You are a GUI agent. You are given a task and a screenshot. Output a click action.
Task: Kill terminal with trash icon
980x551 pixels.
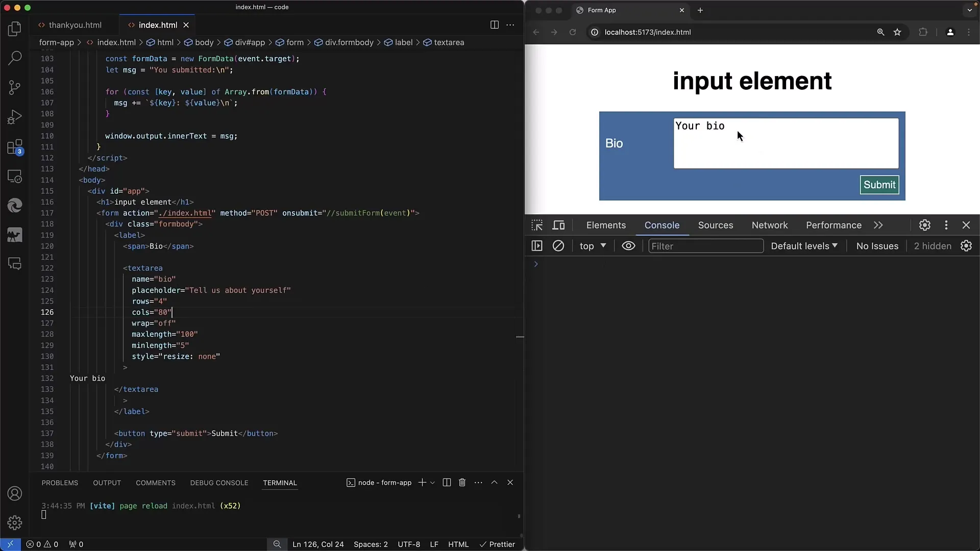(x=462, y=483)
